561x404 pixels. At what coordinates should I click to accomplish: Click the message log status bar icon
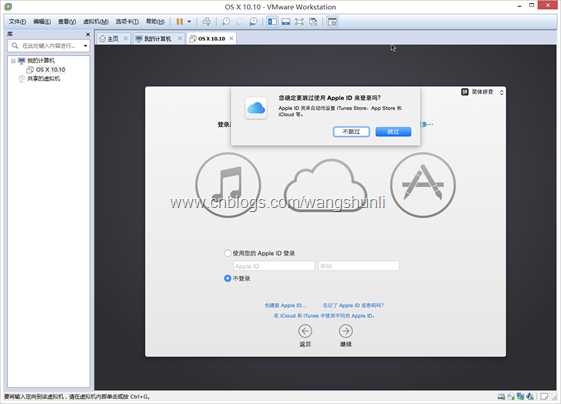pyautogui.click(x=544, y=396)
